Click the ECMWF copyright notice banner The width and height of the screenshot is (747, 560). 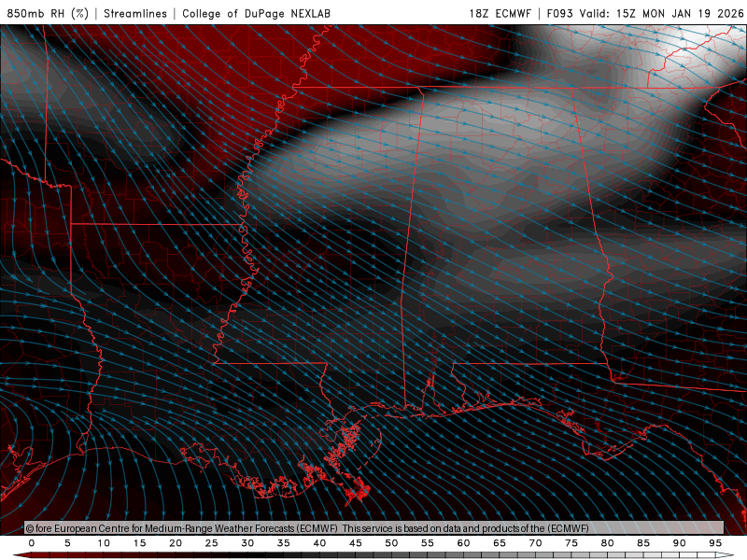pyautogui.click(x=374, y=528)
